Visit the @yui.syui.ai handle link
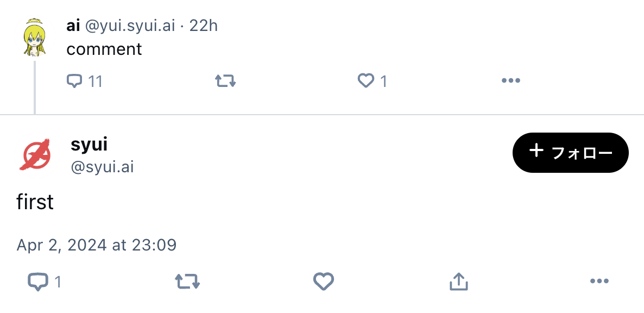Screen dimensions: 644x313 (x=130, y=26)
